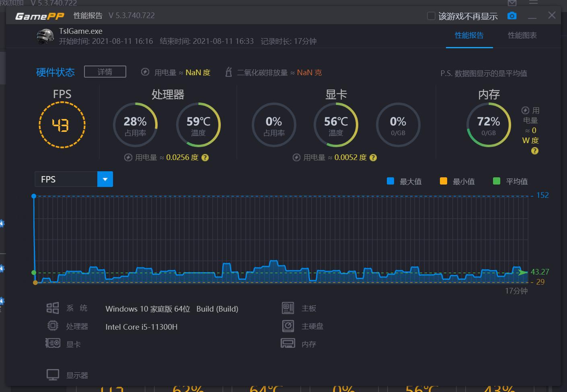Click the GPU temperature 56℃ gauge
The width and height of the screenshot is (567, 392).
coord(336,125)
